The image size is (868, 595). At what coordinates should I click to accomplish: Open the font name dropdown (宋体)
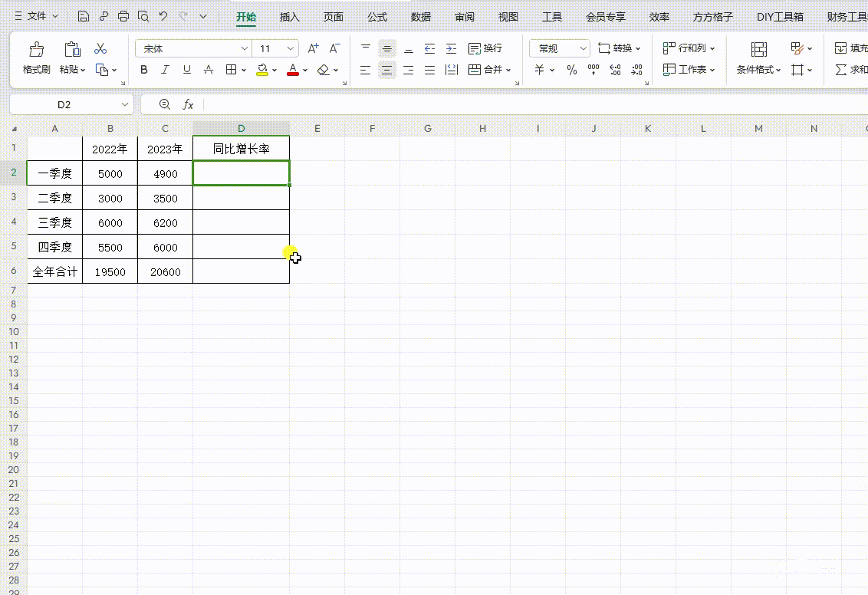(244, 49)
